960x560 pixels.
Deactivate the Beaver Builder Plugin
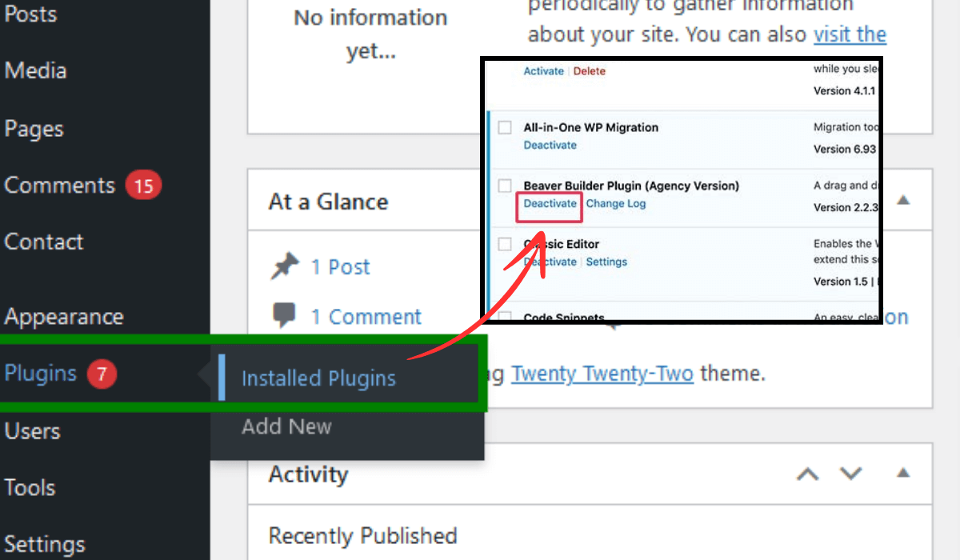[550, 203]
